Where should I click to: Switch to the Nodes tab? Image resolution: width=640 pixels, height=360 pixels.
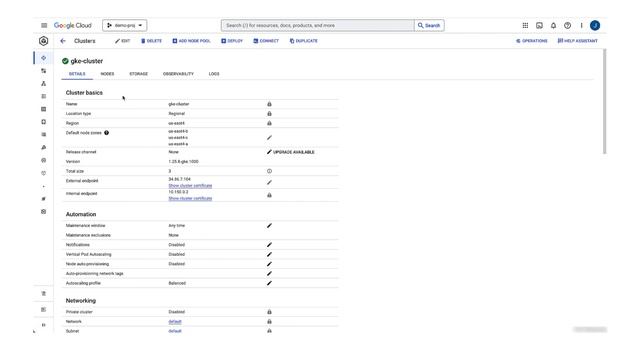coord(107,74)
